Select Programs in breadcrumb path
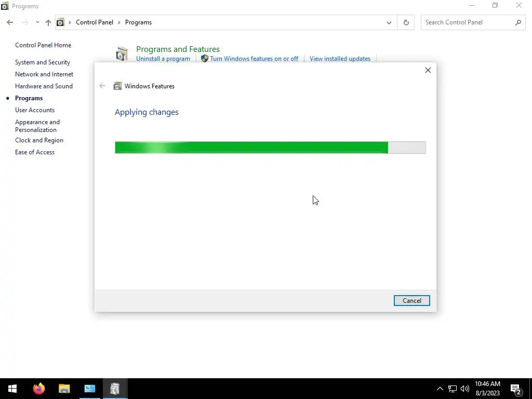Image resolution: width=532 pixels, height=399 pixels. pyautogui.click(x=138, y=22)
